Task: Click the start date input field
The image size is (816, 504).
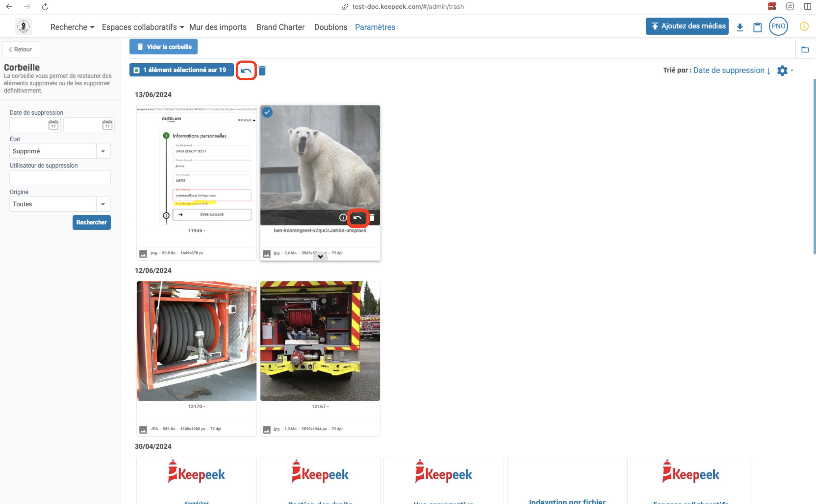Action: pyautogui.click(x=35, y=125)
